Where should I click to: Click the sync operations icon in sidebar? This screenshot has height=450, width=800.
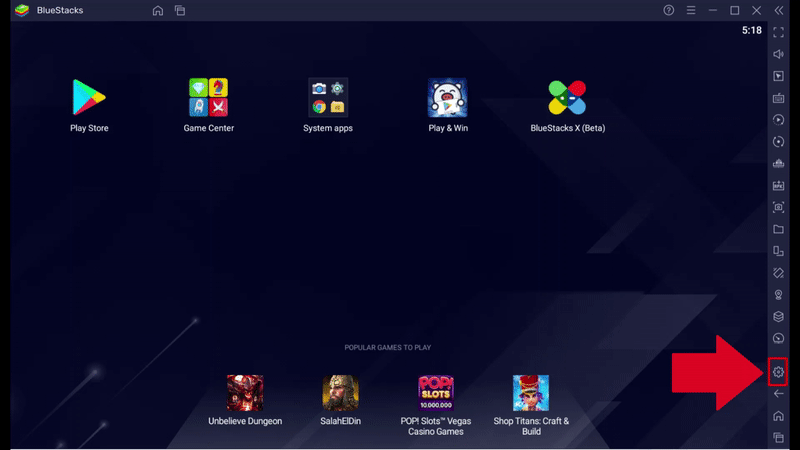point(778,142)
